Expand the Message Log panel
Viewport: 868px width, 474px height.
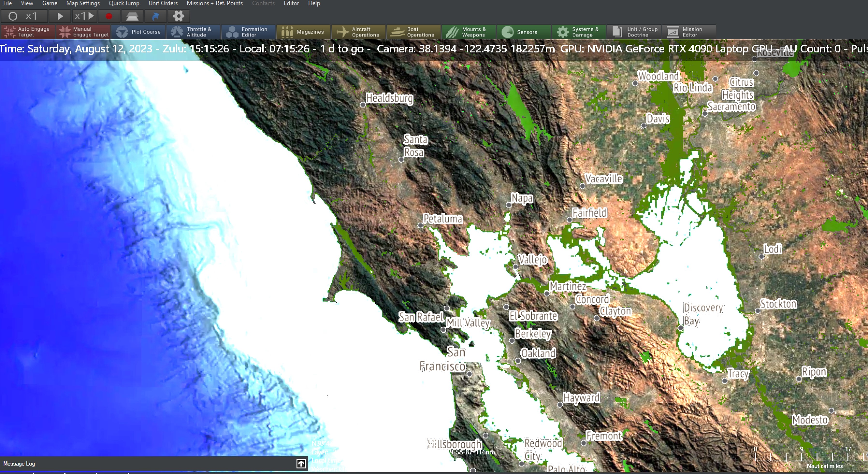click(x=301, y=464)
